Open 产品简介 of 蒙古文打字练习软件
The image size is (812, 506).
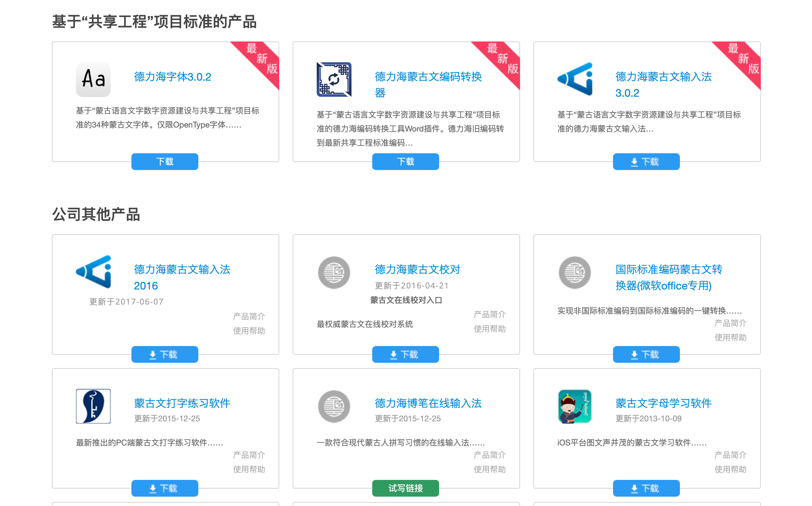[249, 455]
